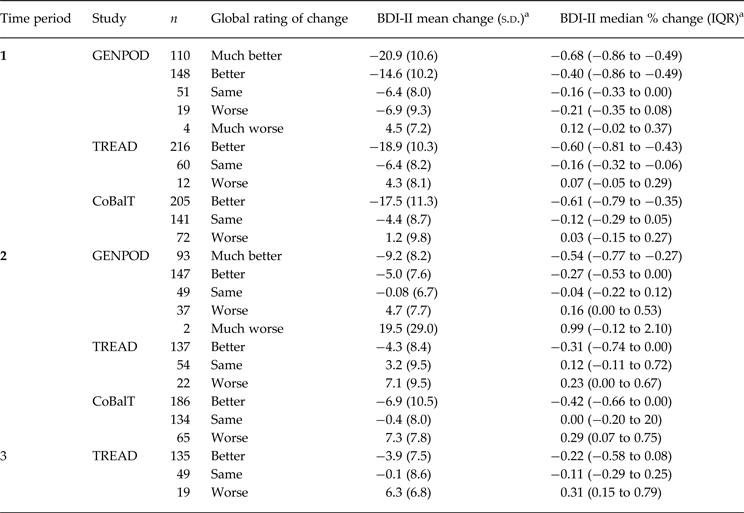The image size is (744, 513).
Task: Select the "BDI-II median % change (IQR)" header
Action: coord(637,20)
